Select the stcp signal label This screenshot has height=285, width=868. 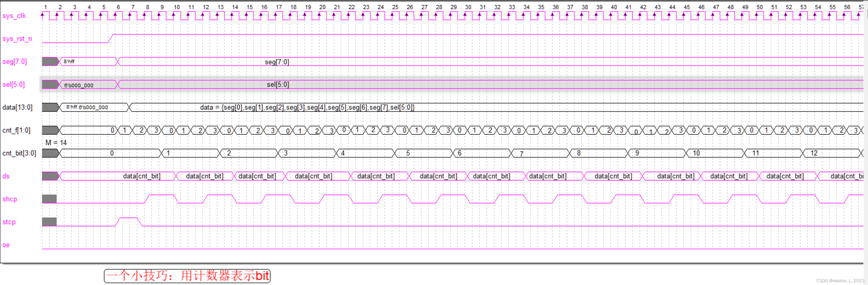9,222
